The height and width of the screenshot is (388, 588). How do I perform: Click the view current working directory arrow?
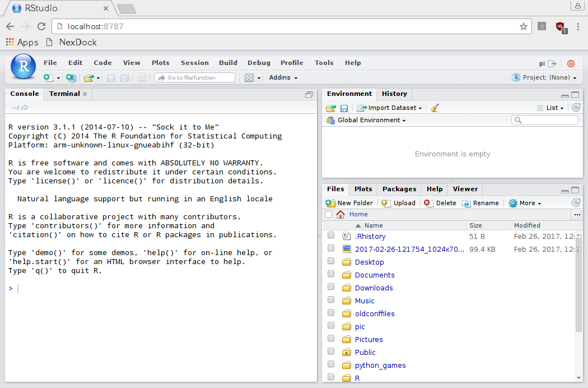tap(25, 108)
